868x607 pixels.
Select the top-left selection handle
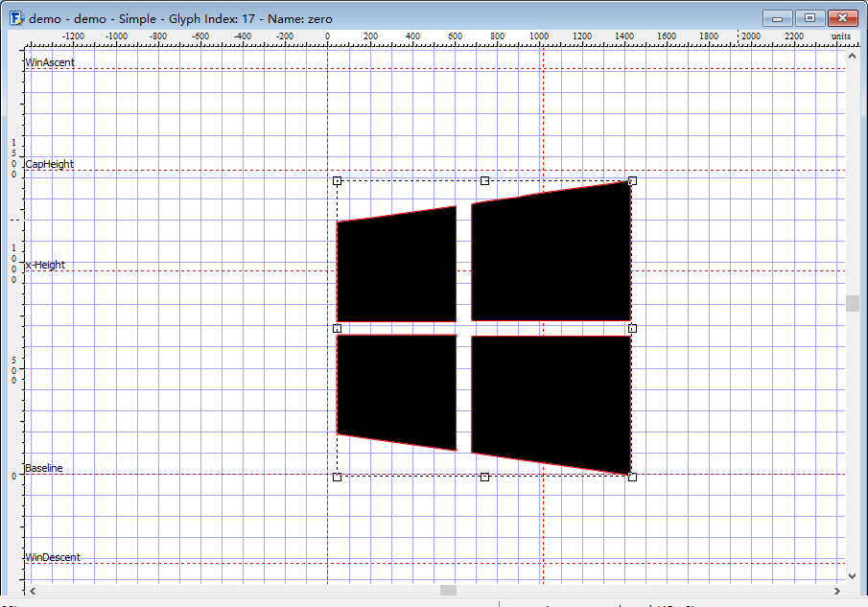(x=337, y=181)
